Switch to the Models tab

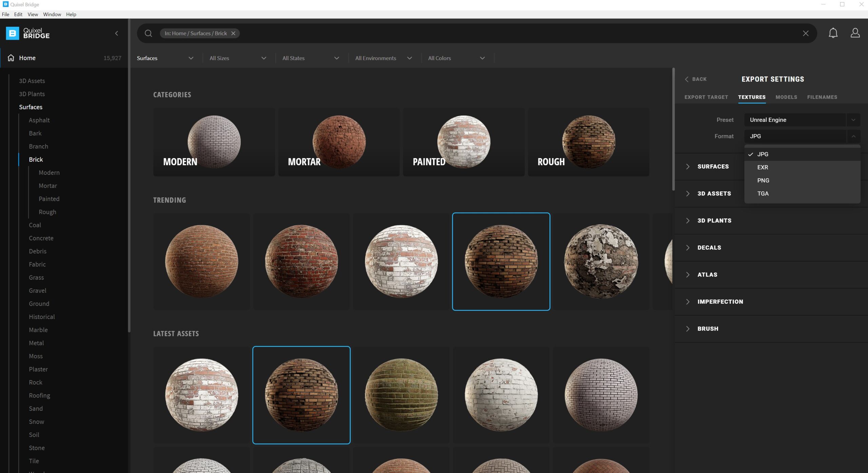(x=786, y=97)
